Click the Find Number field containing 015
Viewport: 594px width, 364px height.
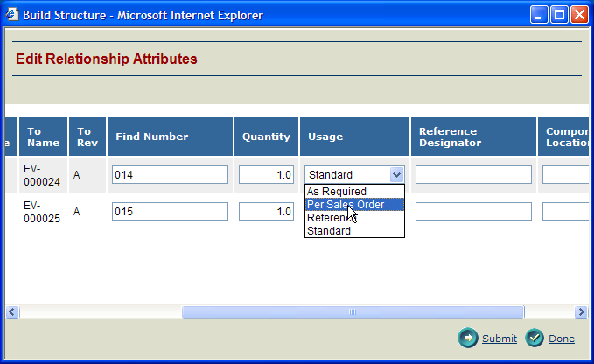(170, 212)
